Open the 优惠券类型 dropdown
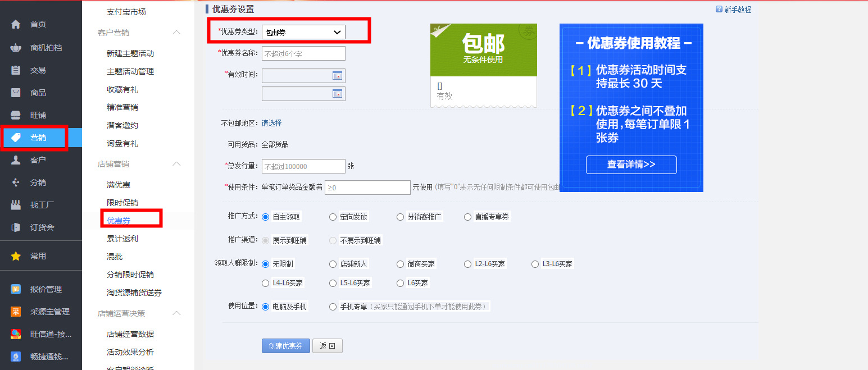 (303, 33)
